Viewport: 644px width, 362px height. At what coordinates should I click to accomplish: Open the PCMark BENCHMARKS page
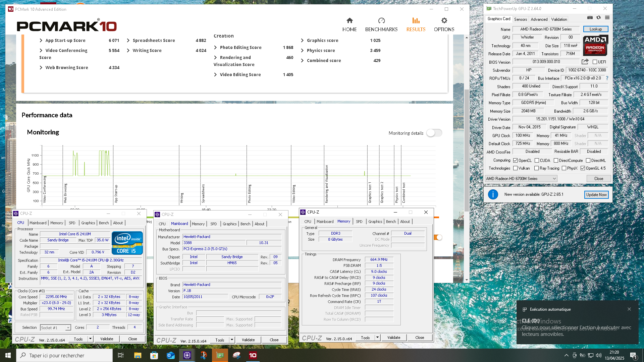click(x=381, y=25)
